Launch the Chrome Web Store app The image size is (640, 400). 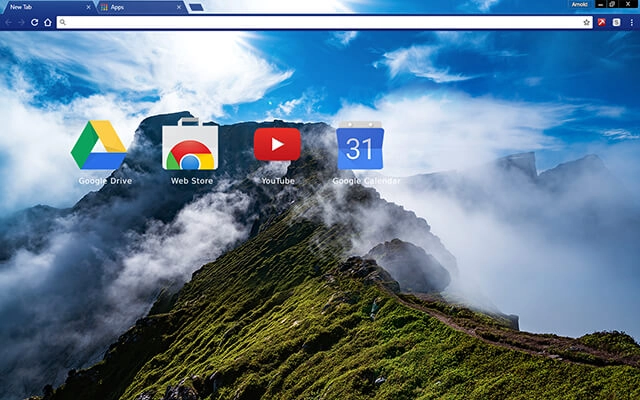(x=190, y=144)
